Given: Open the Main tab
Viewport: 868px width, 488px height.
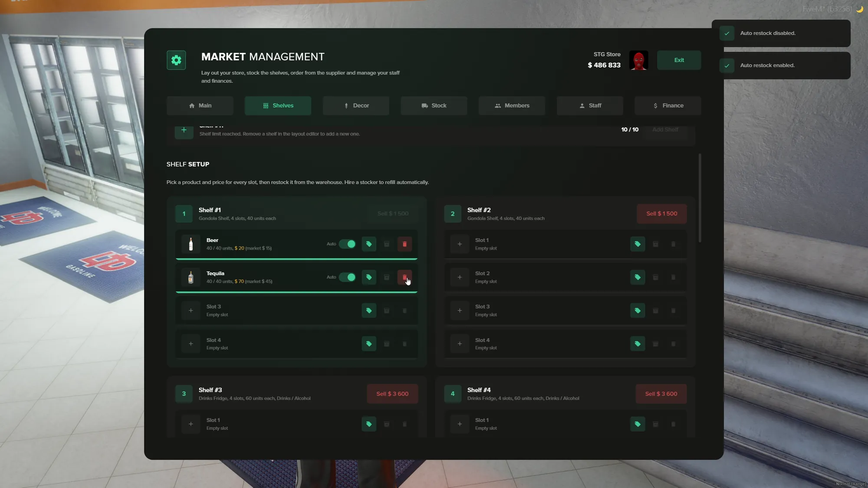Looking at the screenshot, I should 200,105.
